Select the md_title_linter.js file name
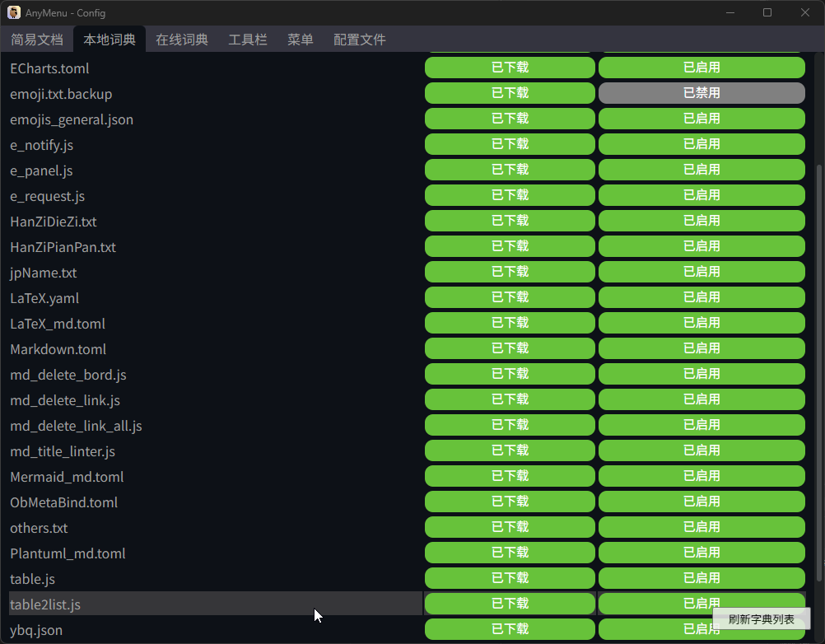This screenshot has height=644, width=825. (63, 451)
